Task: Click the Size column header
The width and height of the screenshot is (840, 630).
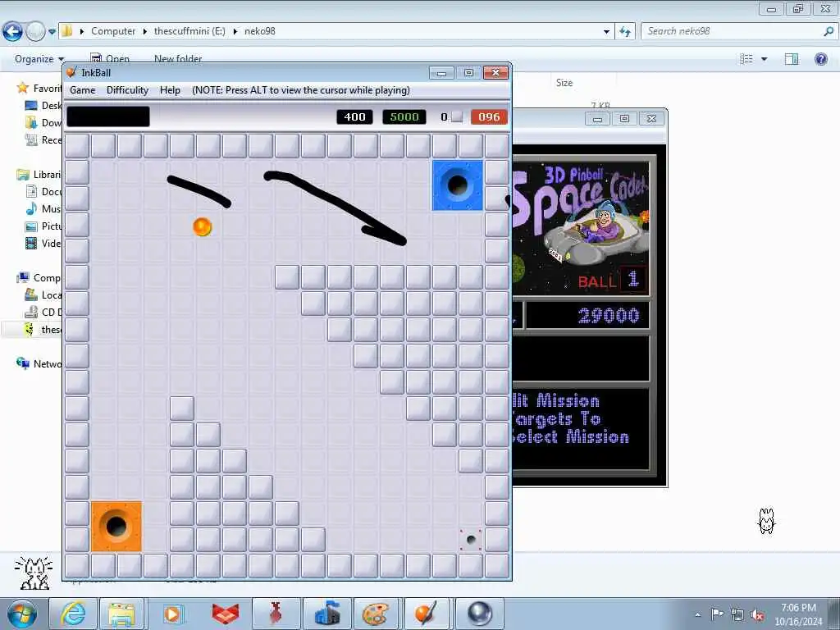Action: pos(564,83)
